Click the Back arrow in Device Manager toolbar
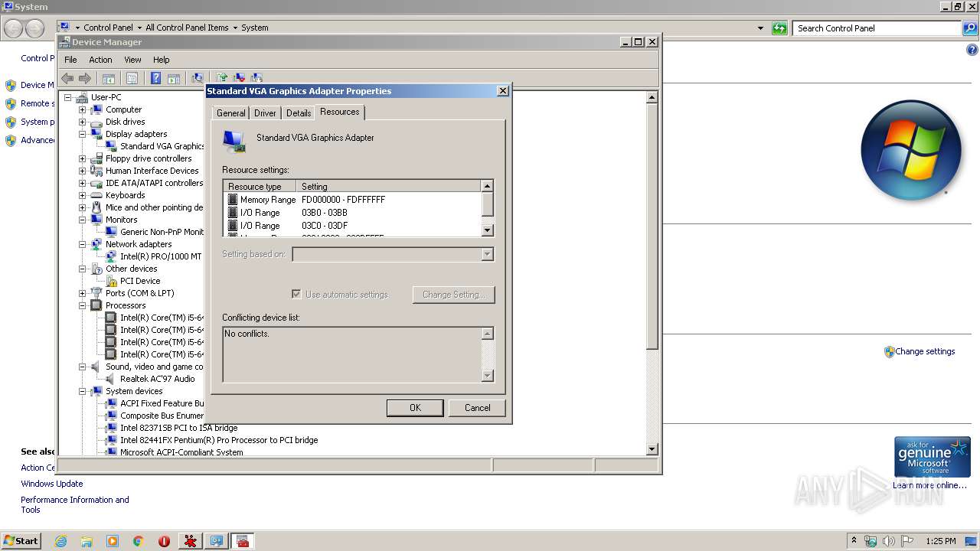Viewport: 980px width, 551px height. 67,78
